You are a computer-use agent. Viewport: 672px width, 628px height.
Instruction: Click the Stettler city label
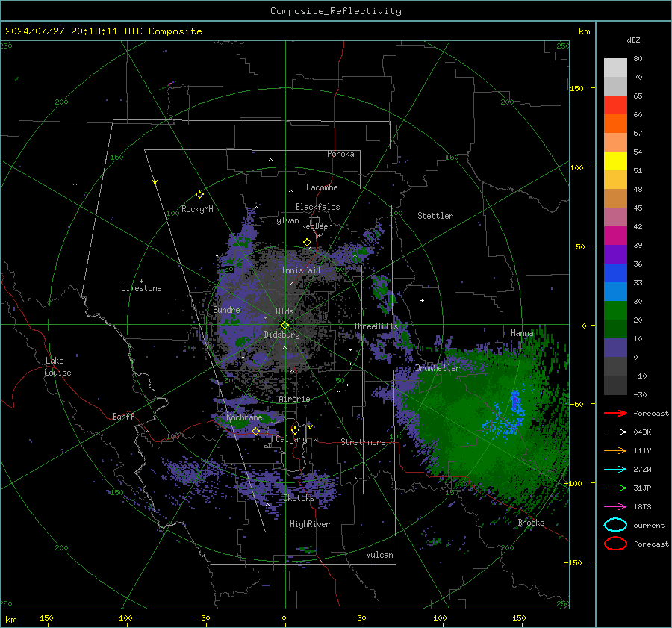pos(435,216)
